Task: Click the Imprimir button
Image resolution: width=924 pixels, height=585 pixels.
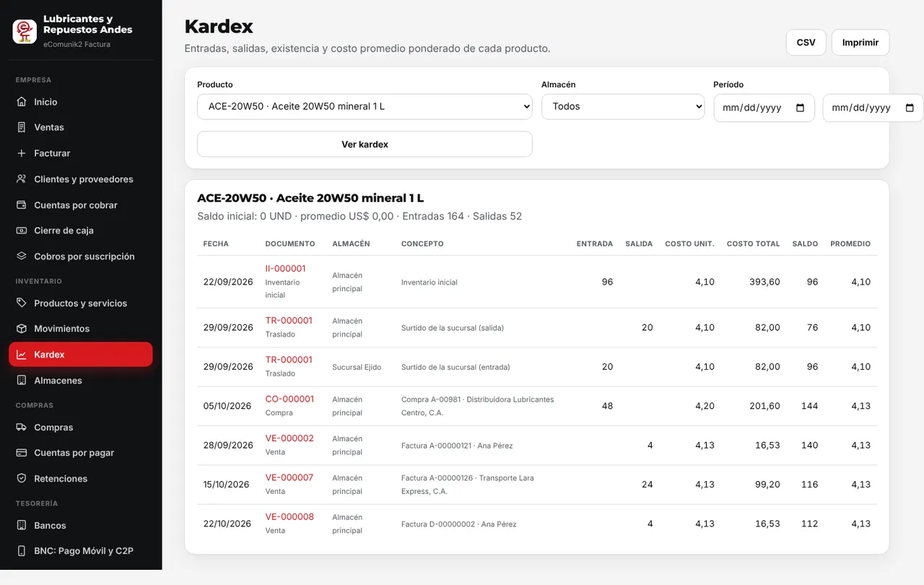Action: pos(860,43)
